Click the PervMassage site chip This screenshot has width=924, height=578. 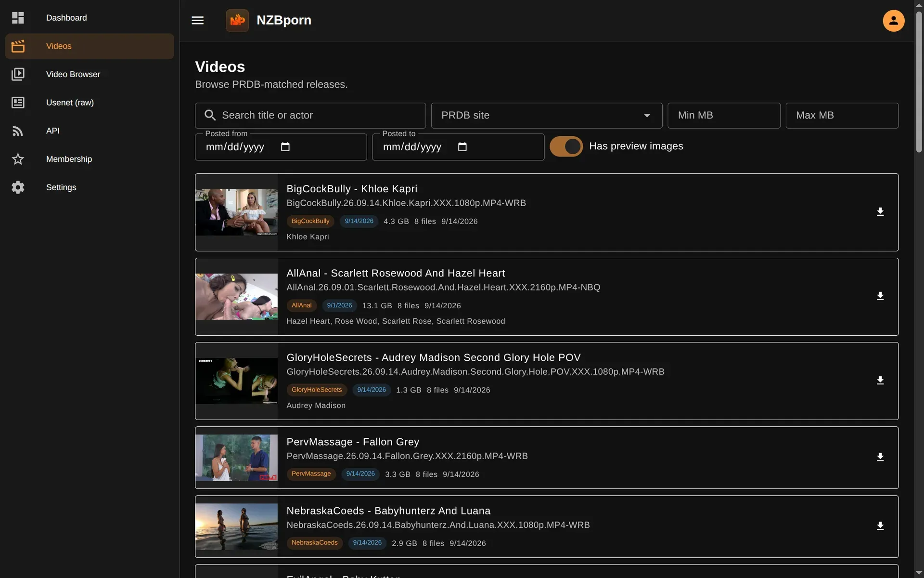coord(311,474)
